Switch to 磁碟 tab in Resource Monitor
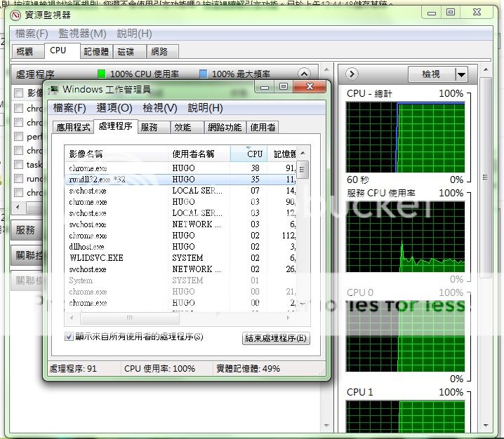The width and height of the screenshot is (504, 439). pyautogui.click(x=129, y=52)
